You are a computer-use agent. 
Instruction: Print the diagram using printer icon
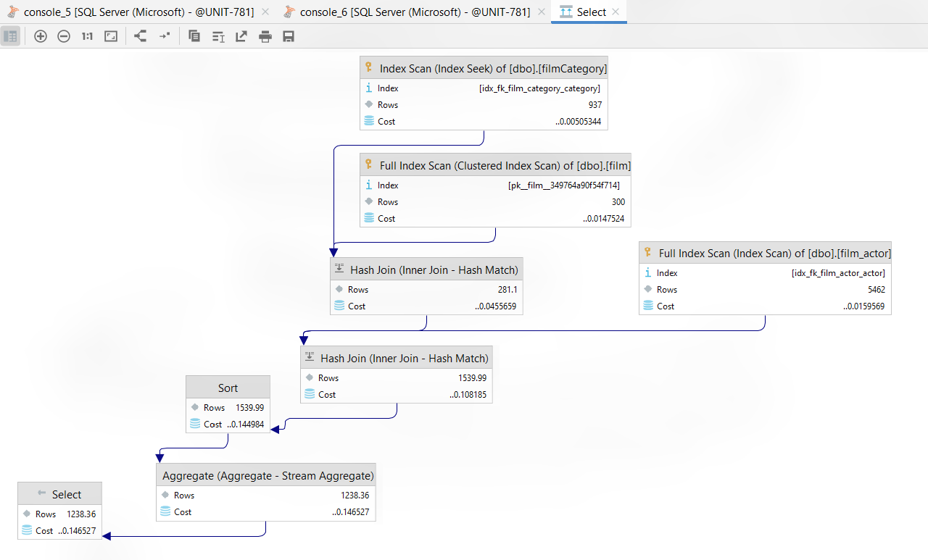(265, 36)
